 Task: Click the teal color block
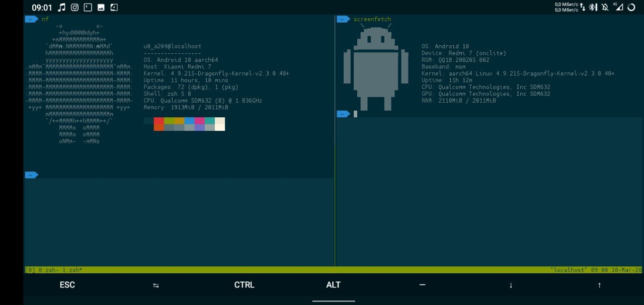210,121
